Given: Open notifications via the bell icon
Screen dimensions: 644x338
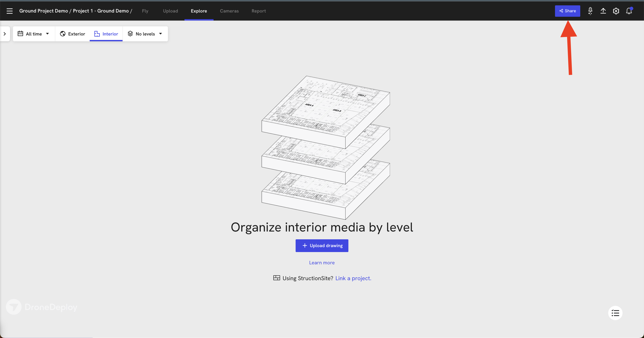Looking at the screenshot, I should pyautogui.click(x=629, y=11).
